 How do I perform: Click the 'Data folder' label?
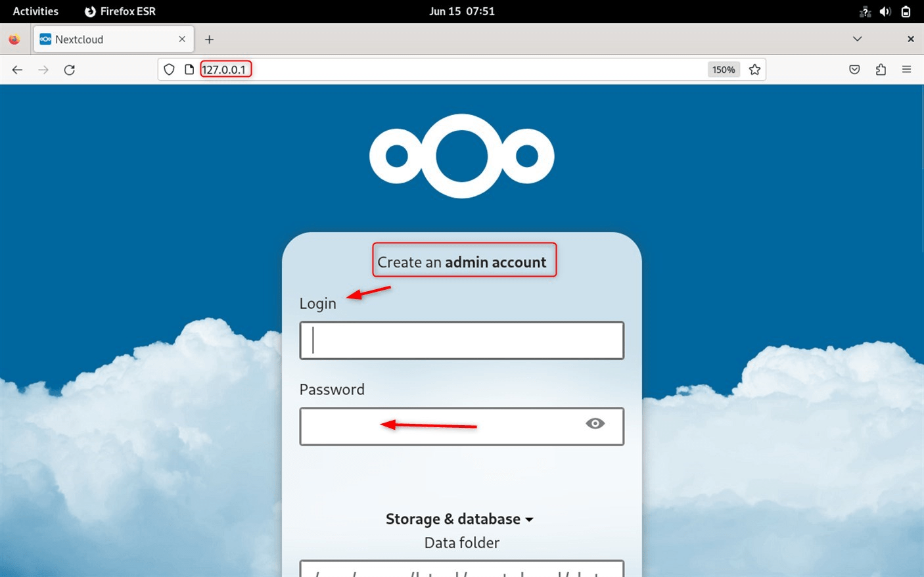click(462, 543)
